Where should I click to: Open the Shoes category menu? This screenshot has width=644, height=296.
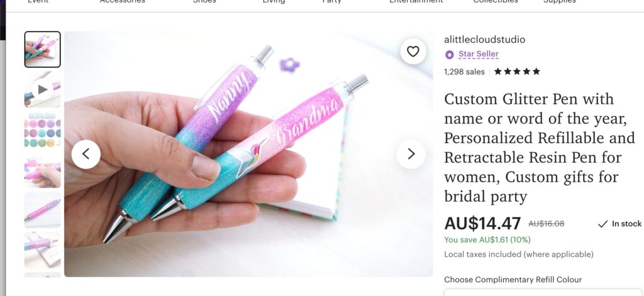tap(204, 2)
